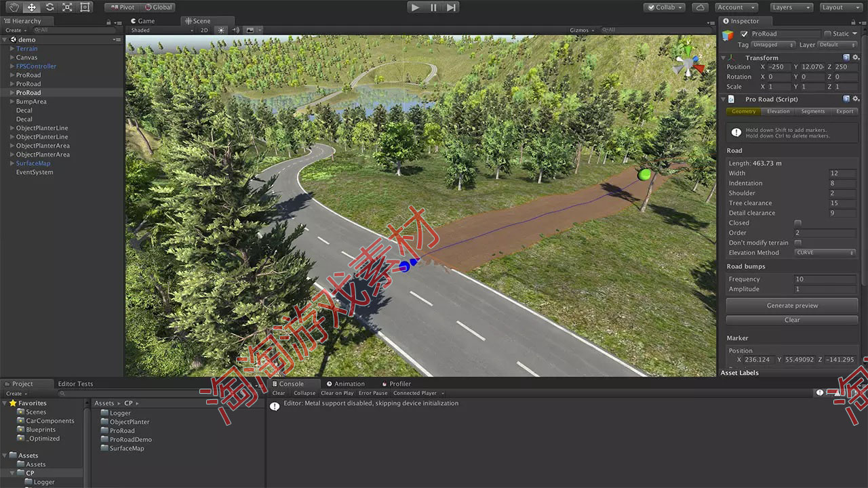The width and height of the screenshot is (868, 488).
Task: Switch to the Segments tab
Action: (812, 111)
